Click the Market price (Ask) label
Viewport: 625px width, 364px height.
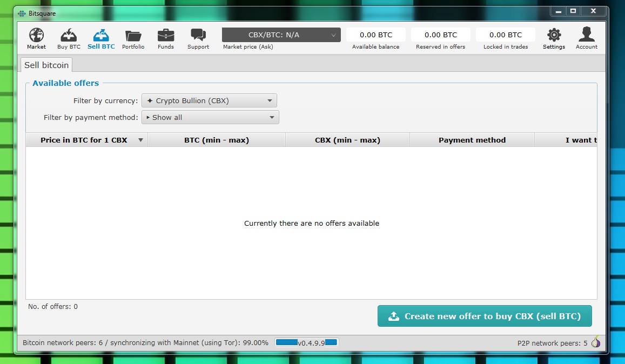click(x=248, y=46)
